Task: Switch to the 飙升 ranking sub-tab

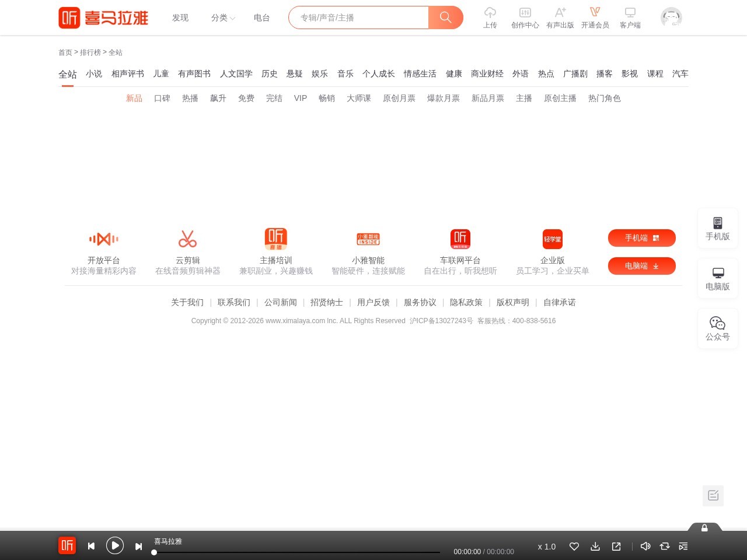Action: tap(218, 98)
